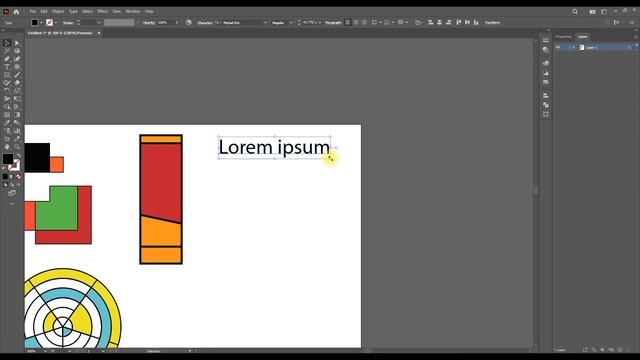Viewport: 640px width, 360px height.
Task: Click the fill color swatch in control bar
Action: tap(35, 23)
